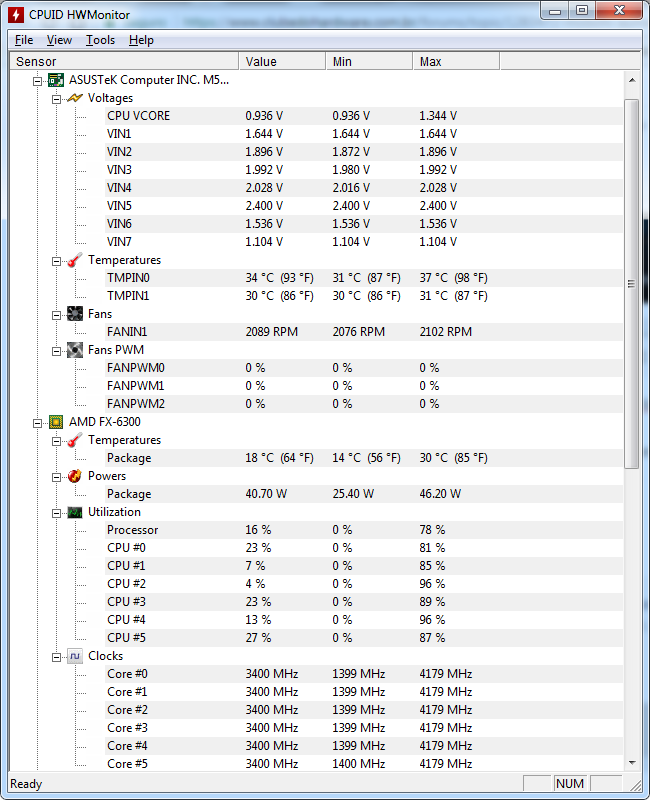Click the Utilization graph icon

(74, 512)
